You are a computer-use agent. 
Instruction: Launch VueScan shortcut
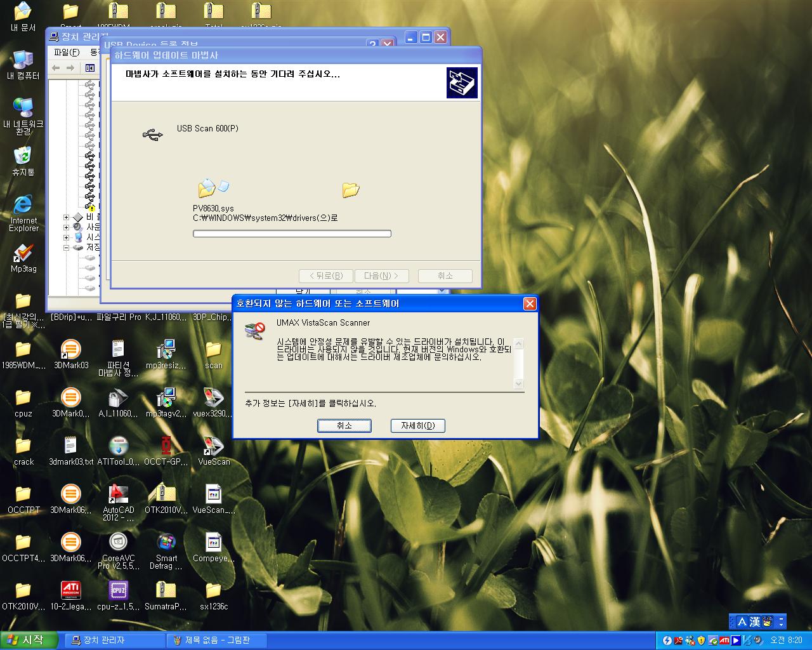coord(214,451)
